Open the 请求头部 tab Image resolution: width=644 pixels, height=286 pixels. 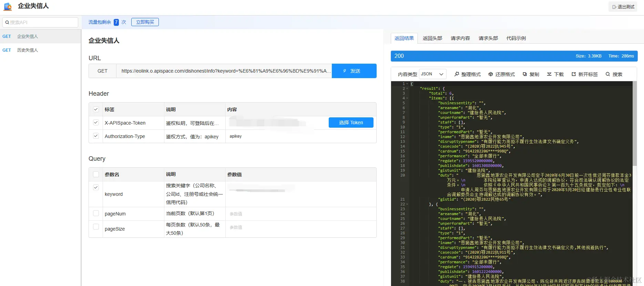click(x=488, y=38)
